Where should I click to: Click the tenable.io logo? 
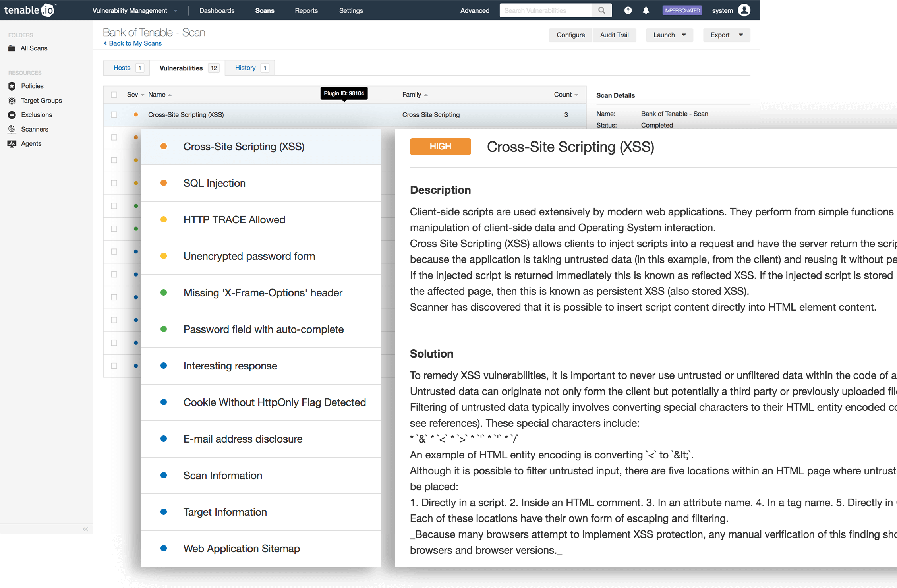30,10
